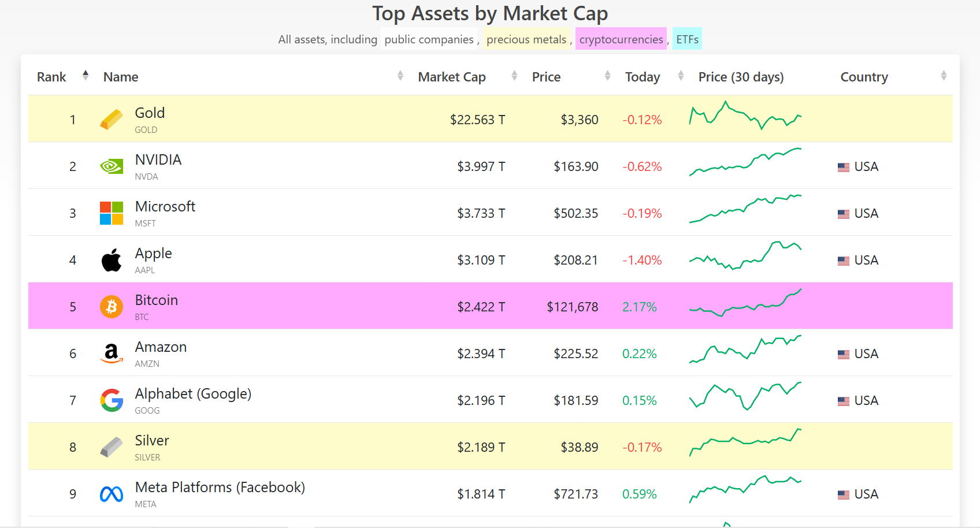
Task: Sort by Country column arrows
Action: (944, 76)
